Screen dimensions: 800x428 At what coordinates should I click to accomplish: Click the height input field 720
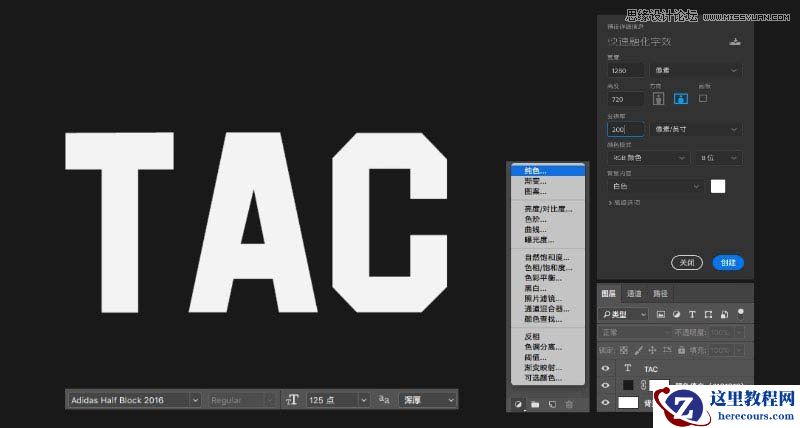click(626, 99)
